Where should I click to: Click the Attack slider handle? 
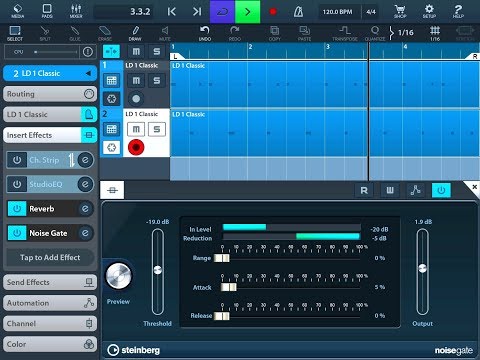(229, 287)
